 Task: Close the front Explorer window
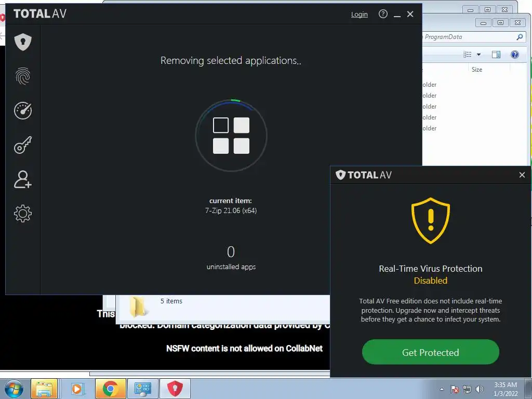tap(517, 23)
